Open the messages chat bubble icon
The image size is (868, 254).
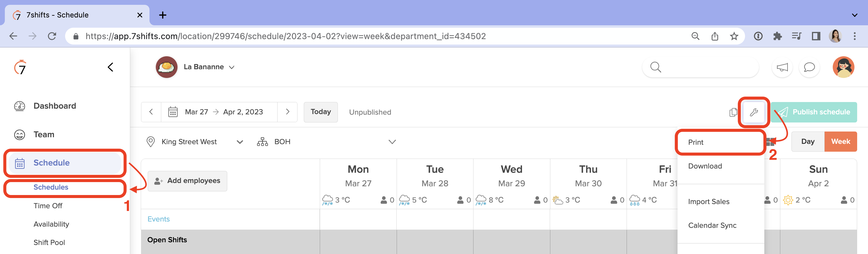click(809, 67)
